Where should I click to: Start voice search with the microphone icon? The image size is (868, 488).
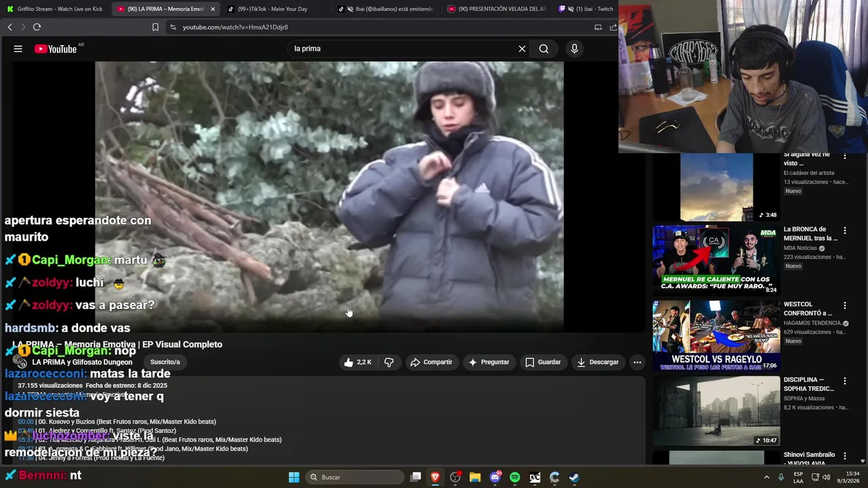pyautogui.click(x=574, y=49)
